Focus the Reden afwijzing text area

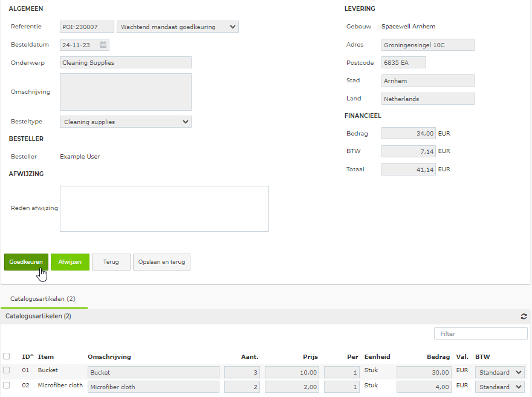164,209
